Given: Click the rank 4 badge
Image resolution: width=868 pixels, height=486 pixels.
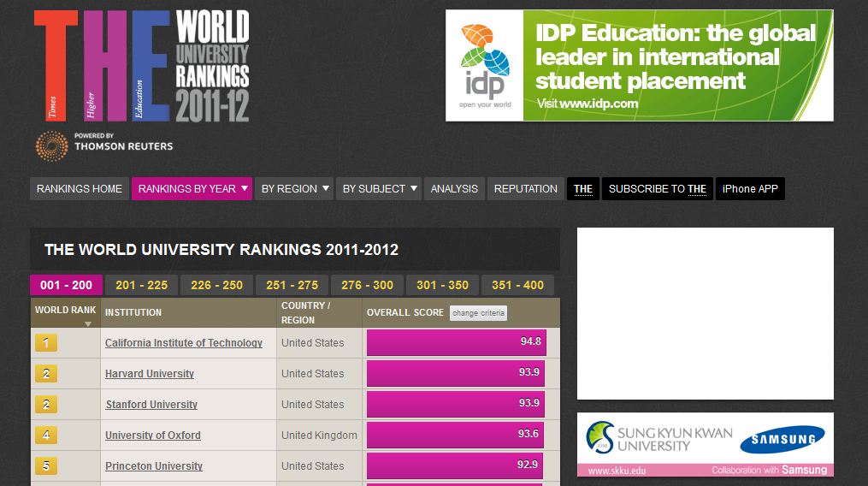Looking at the screenshot, I should 46,435.
